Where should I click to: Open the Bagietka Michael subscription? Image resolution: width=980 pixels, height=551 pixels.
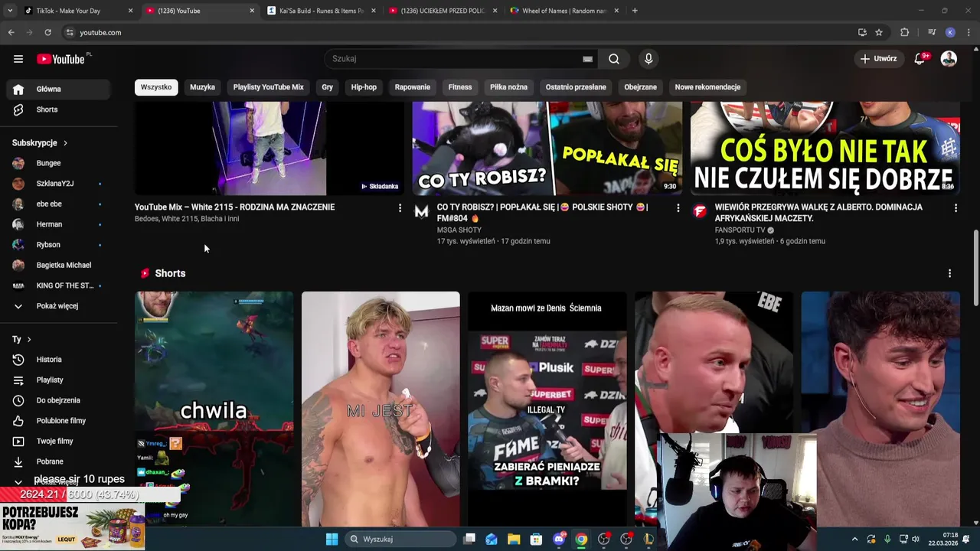pos(58,265)
